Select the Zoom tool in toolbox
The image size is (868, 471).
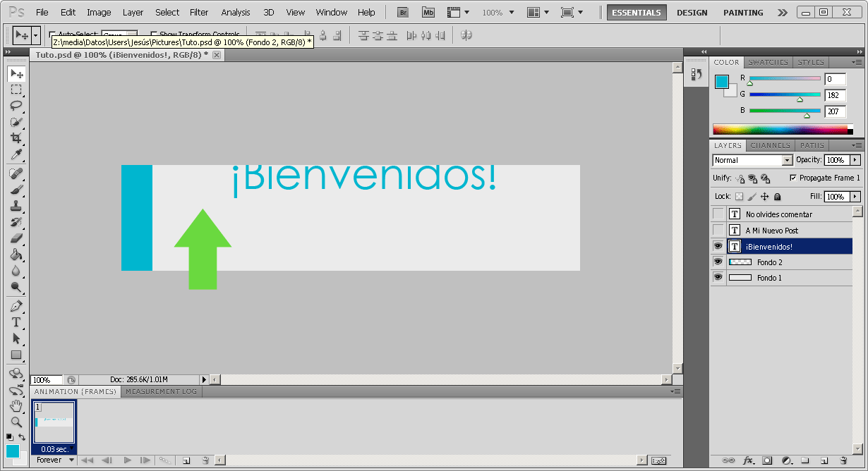[x=16, y=422]
